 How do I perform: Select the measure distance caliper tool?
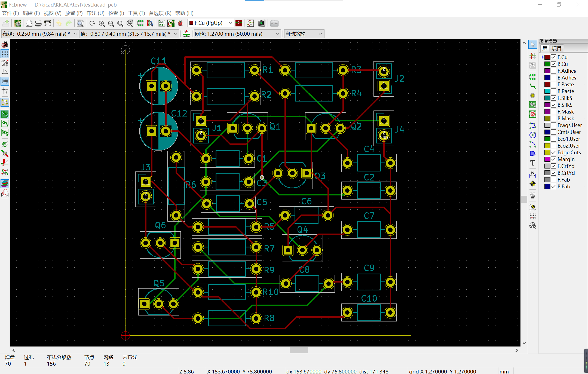tap(533, 226)
